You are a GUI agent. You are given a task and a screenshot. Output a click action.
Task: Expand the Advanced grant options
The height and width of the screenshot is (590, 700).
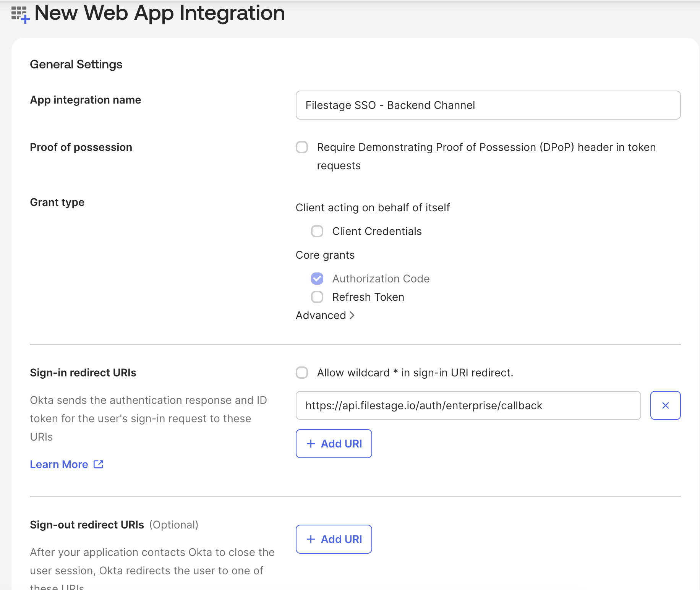325,315
